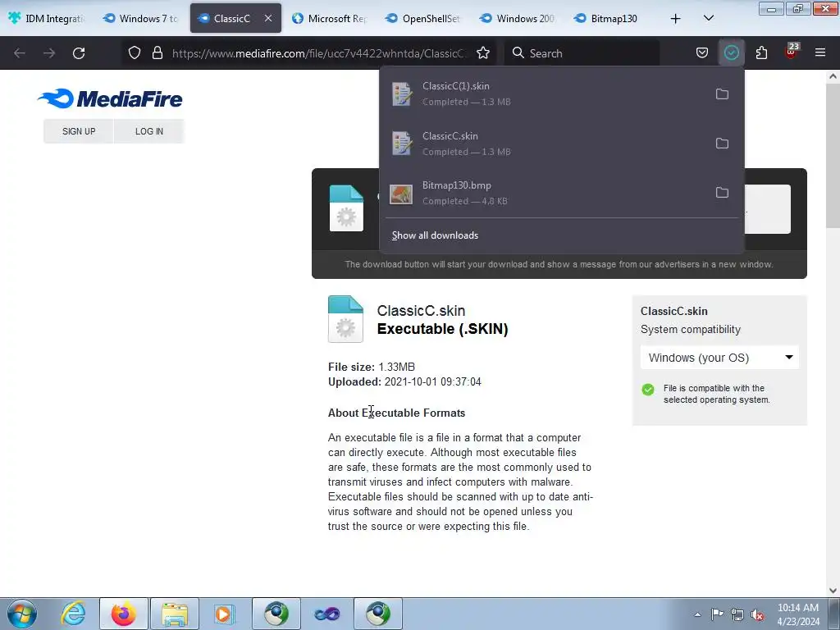Switch to IDM Integration tab
840x630 pixels.
[47, 18]
